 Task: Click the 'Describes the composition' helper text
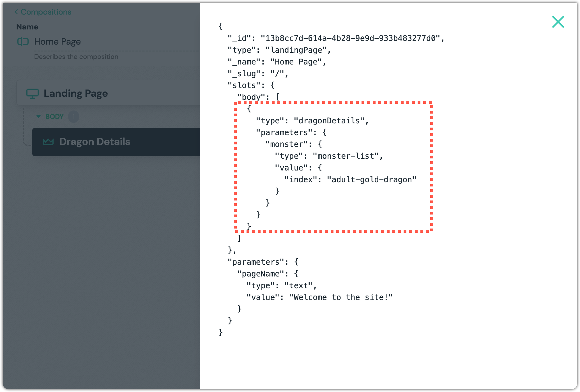tap(76, 57)
